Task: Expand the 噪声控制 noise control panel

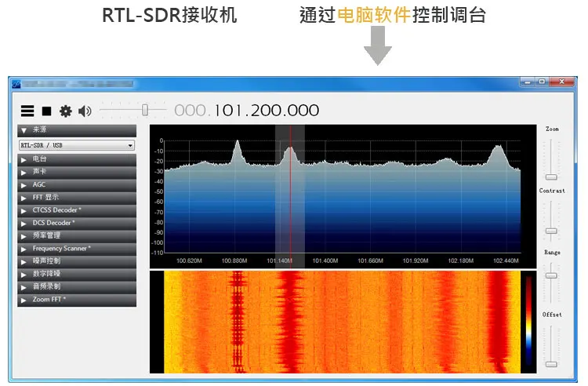Action: (77, 261)
